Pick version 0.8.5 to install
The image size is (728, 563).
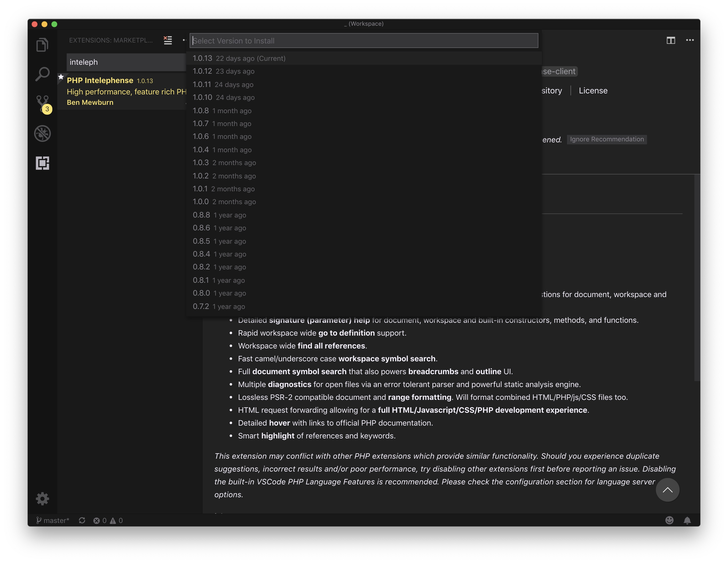coord(364,241)
